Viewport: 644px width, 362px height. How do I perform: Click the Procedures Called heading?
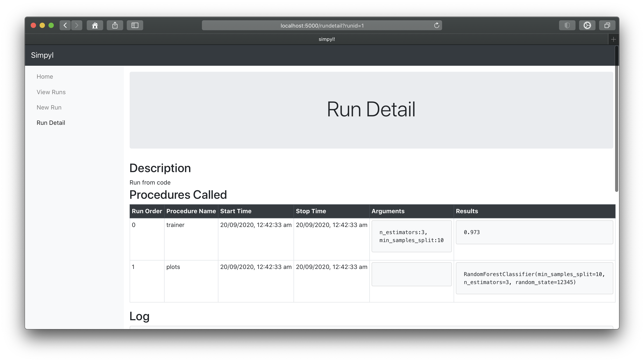click(178, 195)
